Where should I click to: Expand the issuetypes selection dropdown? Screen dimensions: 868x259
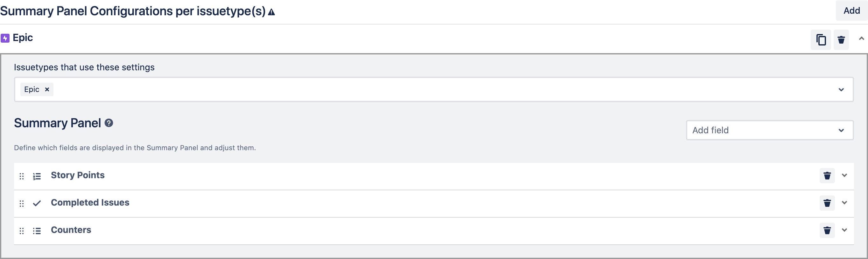[x=841, y=89]
